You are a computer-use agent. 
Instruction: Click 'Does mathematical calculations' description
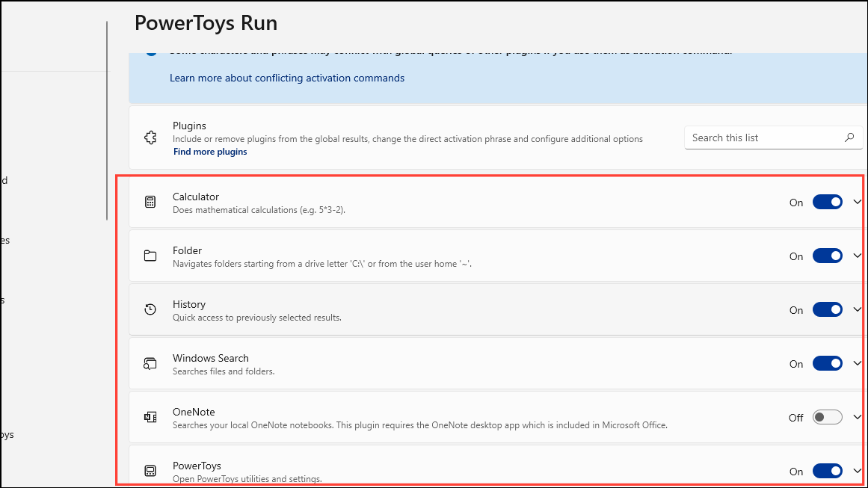tap(259, 210)
